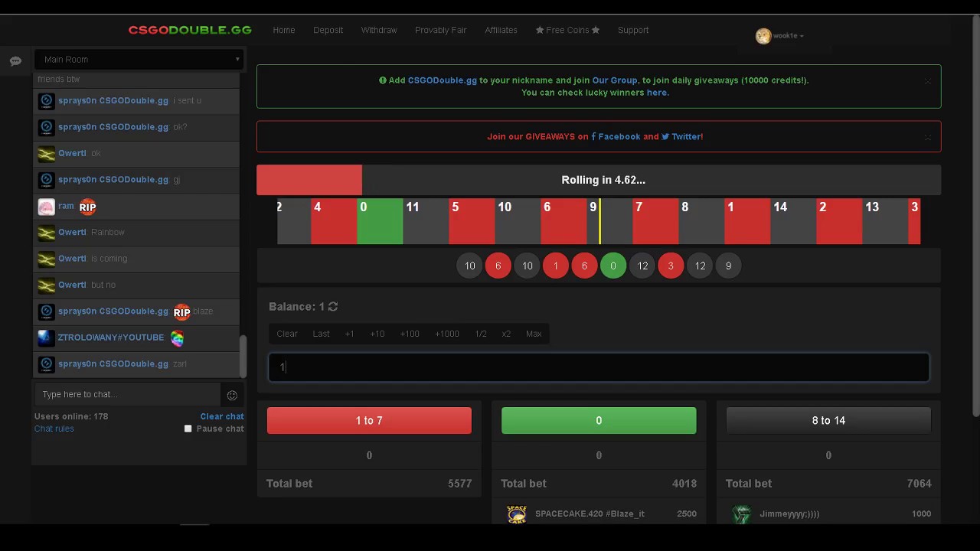
Task: Open lucky winners 'here' link
Action: pyautogui.click(x=657, y=93)
